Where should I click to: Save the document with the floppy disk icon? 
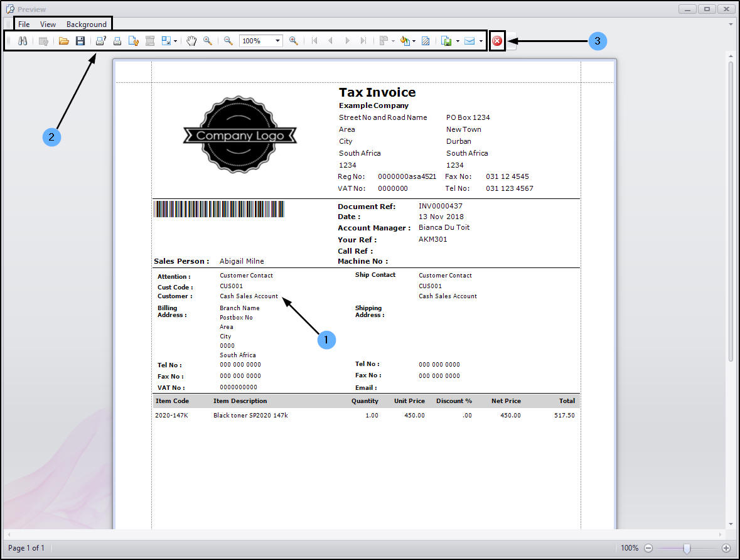click(x=80, y=41)
